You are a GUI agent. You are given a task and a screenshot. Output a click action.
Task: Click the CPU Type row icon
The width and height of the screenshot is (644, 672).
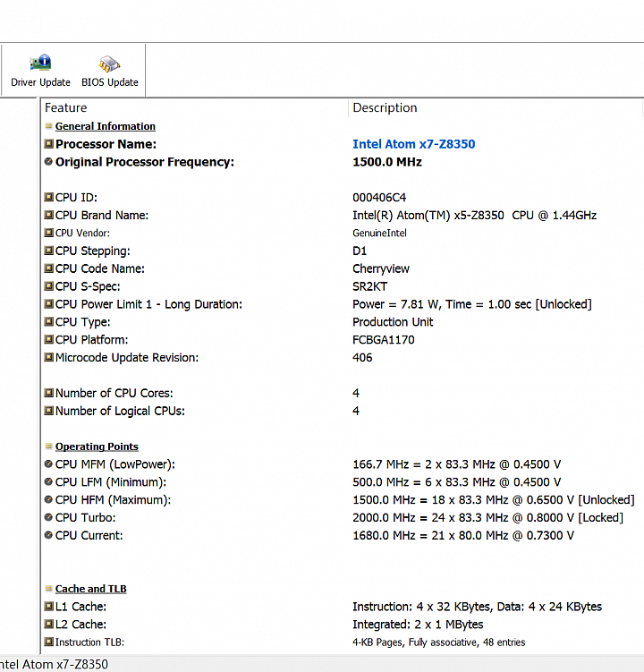click(x=49, y=321)
